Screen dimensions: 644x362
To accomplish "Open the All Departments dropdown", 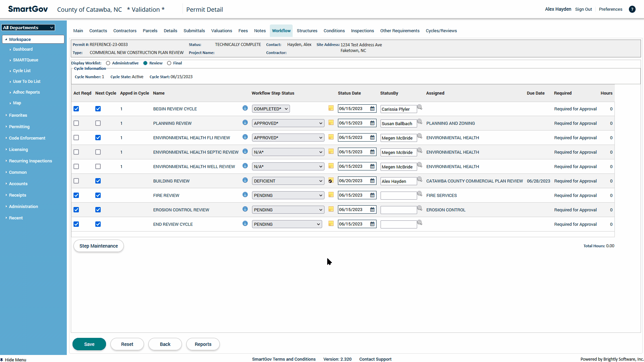I will tap(28, 28).
